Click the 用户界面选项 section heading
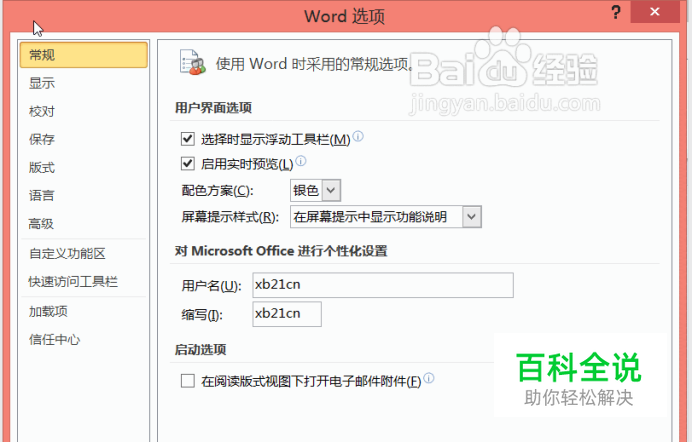 (x=213, y=108)
